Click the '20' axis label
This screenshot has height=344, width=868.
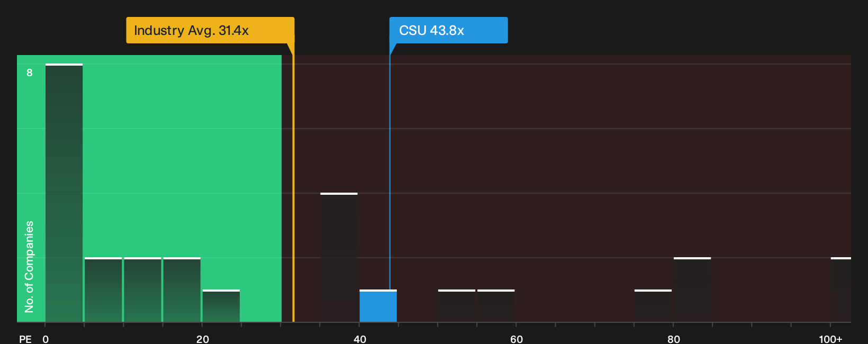point(203,339)
